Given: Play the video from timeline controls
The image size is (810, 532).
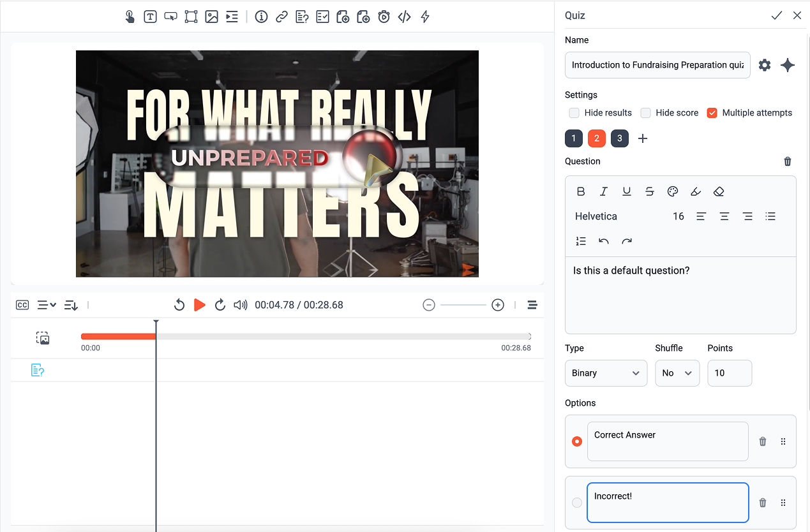Looking at the screenshot, I should coord(200,305).
